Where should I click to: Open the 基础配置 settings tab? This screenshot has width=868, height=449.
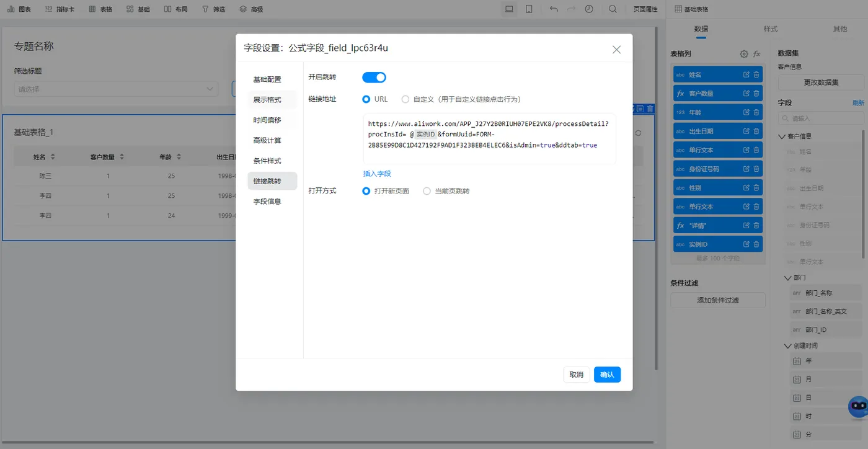point(272,79)
